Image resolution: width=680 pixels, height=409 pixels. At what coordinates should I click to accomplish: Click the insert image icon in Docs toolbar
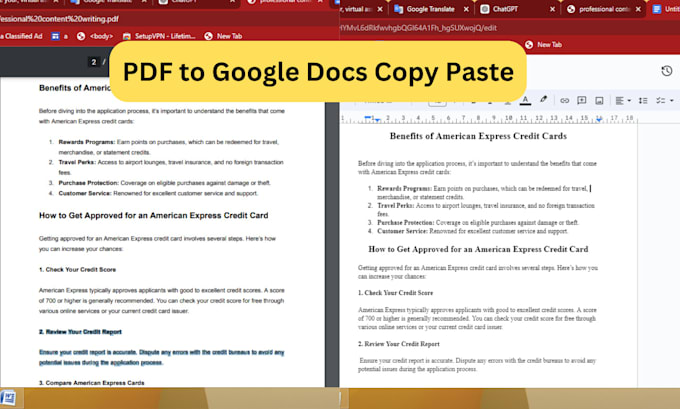pos(599,101)
